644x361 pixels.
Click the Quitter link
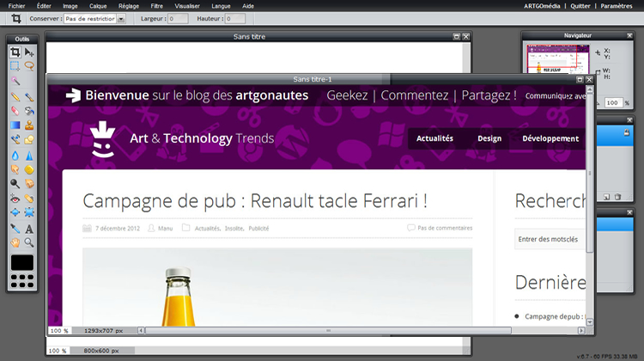click(580, 6)
